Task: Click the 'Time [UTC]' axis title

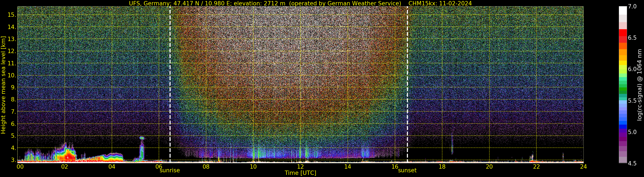Action: point(300,173)
